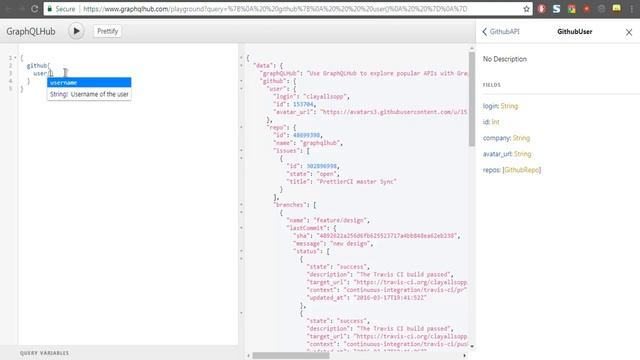Select the username autocomplete suggestion
The width and height of the screenshot is (640, 360).
point(89,82)
